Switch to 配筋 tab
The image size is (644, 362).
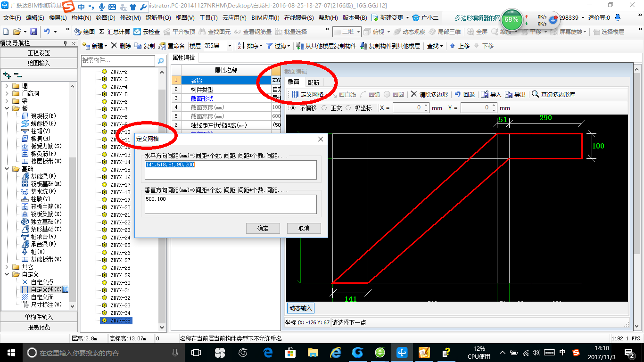pos(313,82)
